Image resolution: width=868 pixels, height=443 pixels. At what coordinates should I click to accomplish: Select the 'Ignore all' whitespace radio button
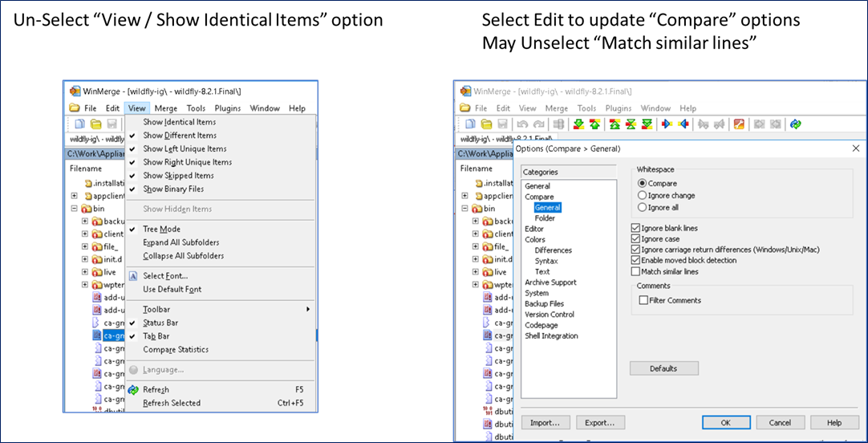642,208
